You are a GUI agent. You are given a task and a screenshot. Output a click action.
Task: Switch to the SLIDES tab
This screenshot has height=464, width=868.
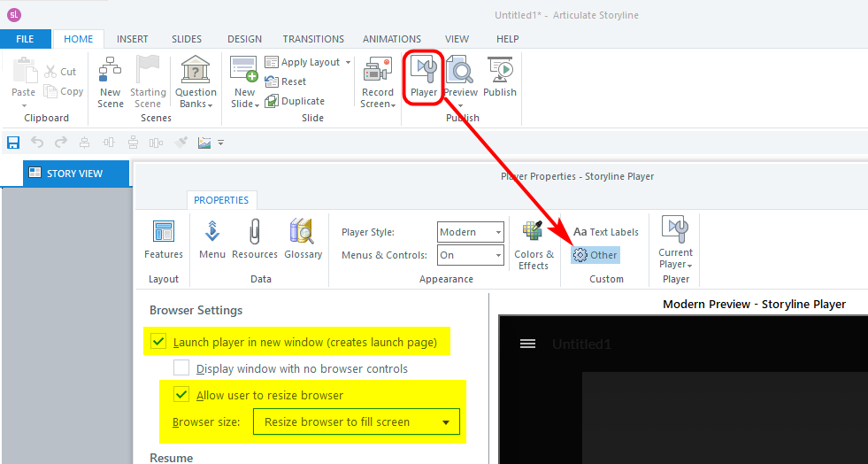[187, 39]
